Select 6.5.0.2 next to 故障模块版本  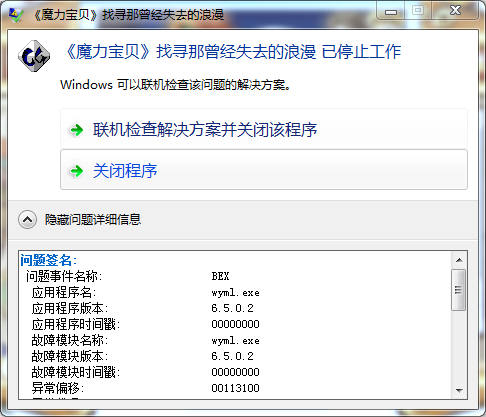point(232,356)
